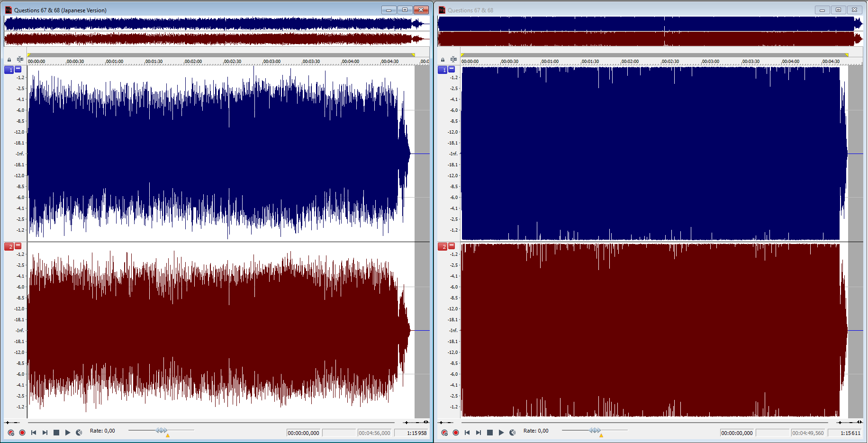The width and height of the screenshot is (868, 443).
Task: Click the left window's overview waveform strip
Action: pos(208,31)
